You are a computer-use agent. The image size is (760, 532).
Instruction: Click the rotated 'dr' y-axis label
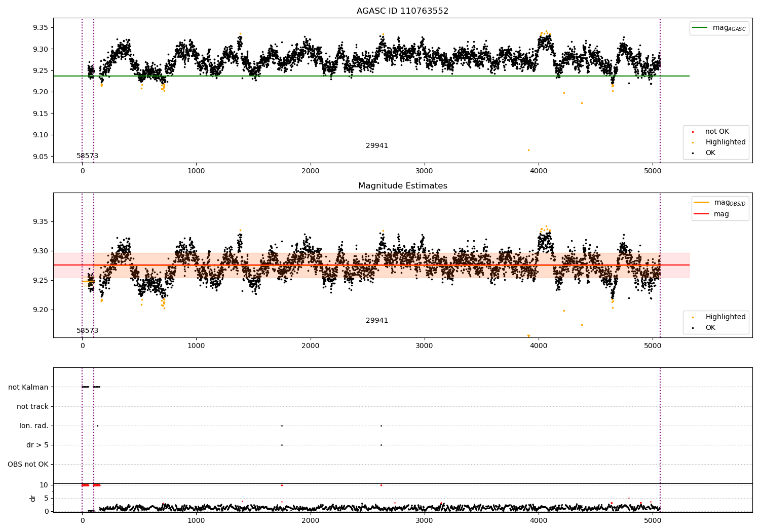coord(33,498)
